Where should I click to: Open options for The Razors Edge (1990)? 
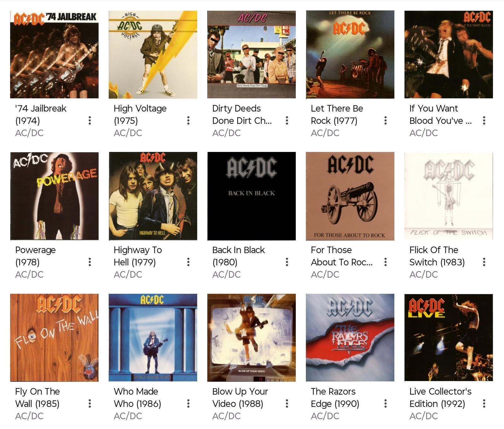(x=386, y=403)
